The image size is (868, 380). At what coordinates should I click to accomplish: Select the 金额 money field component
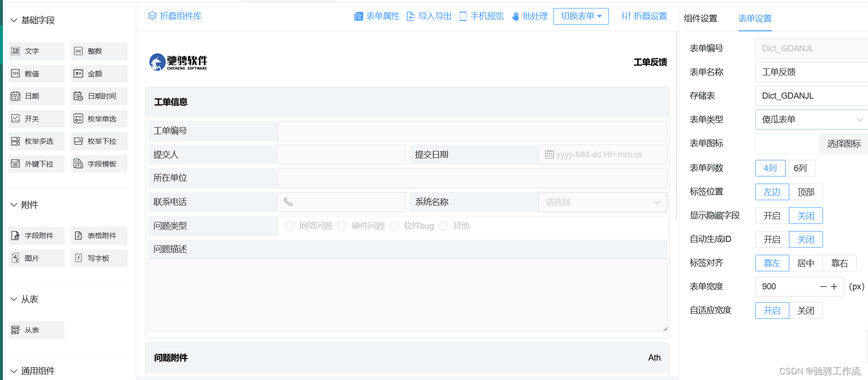click(99, 74)
